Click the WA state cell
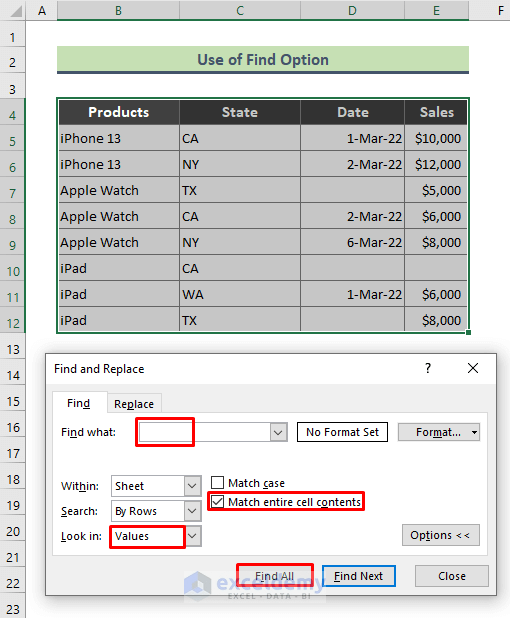 [240, 294]
